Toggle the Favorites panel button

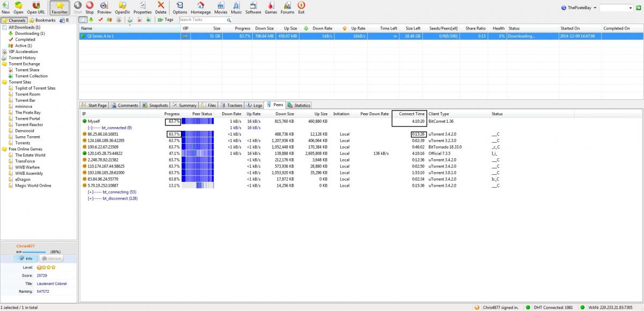click(59, 7)
